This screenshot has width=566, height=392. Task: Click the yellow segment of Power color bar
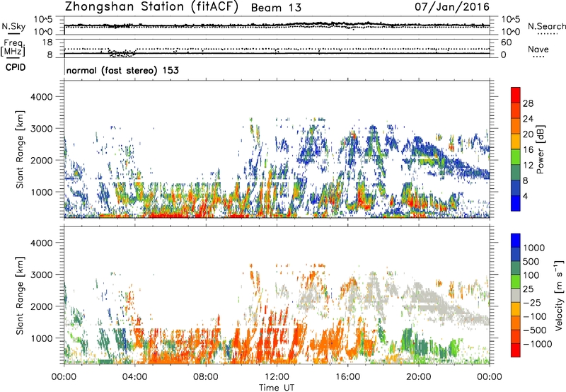coord(516,142)
